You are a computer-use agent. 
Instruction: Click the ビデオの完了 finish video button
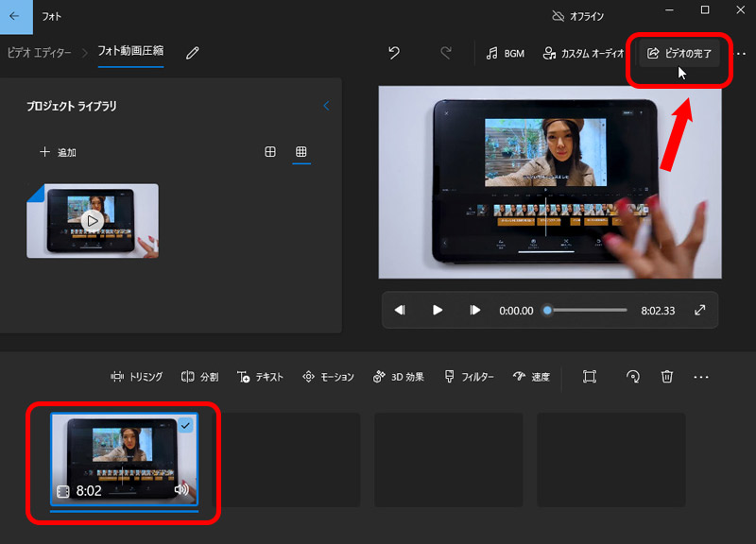(679, 54)
